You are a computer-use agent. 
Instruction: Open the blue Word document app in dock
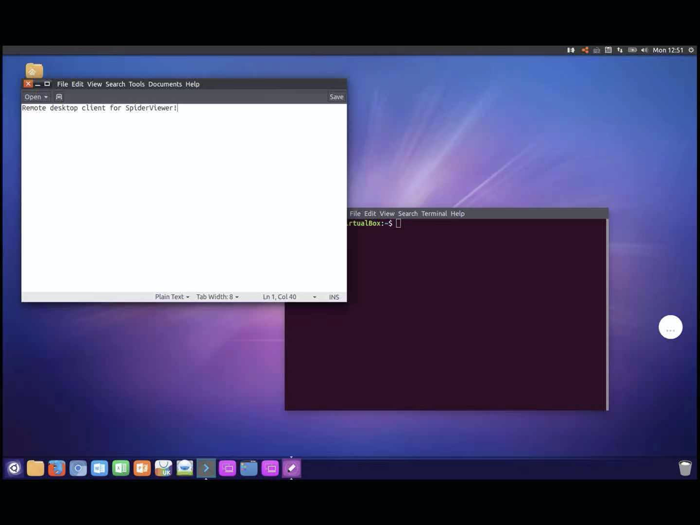tap(99, 468)
